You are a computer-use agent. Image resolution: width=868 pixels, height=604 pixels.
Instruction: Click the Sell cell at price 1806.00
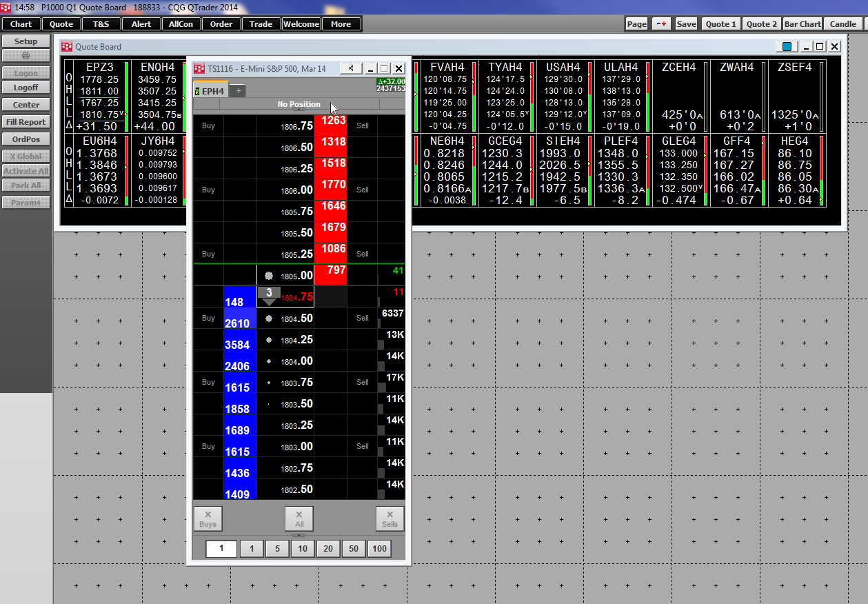coord(363,190)
